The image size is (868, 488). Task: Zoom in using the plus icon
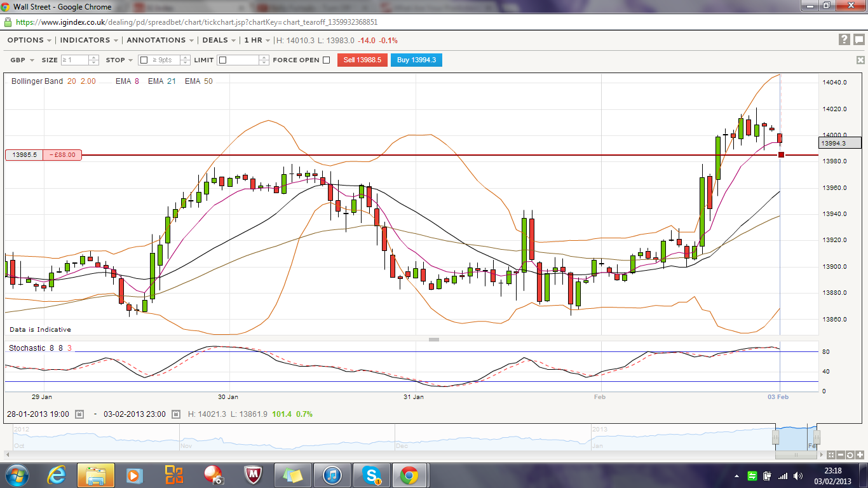click(859, 455)
